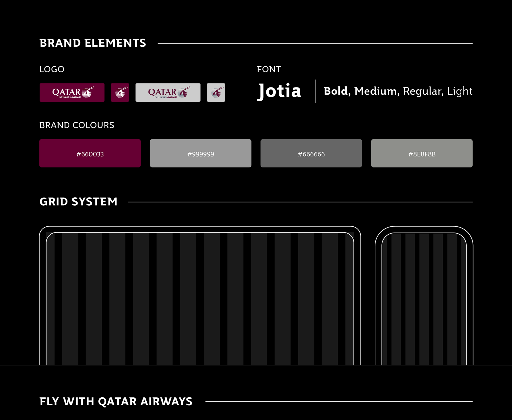Click the mobile grid layout frame
This screenshot has height=420, width=512.
(424, 296)
